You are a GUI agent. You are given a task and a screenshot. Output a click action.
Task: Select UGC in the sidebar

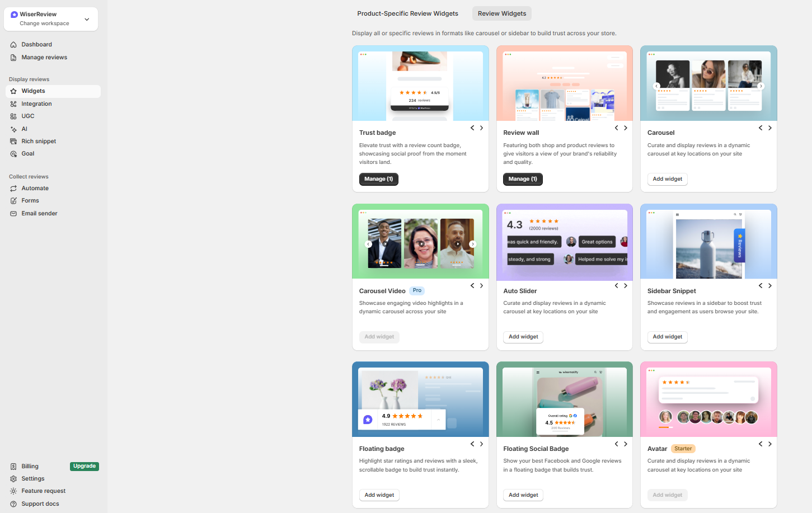click(27, 116)
